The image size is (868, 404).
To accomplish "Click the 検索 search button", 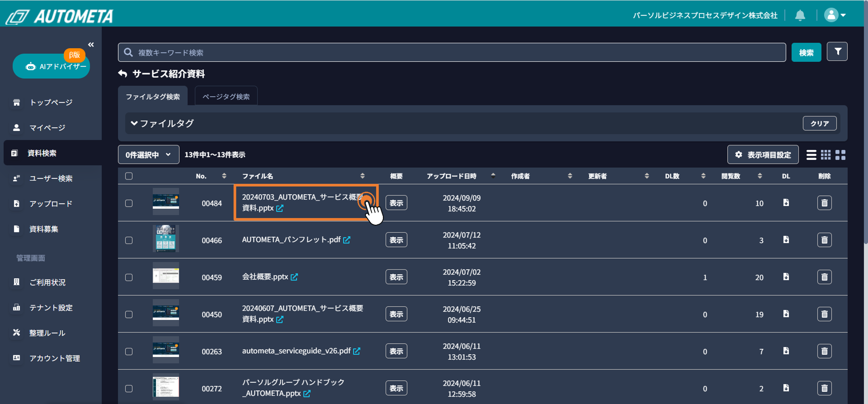I will pos(806,52).
